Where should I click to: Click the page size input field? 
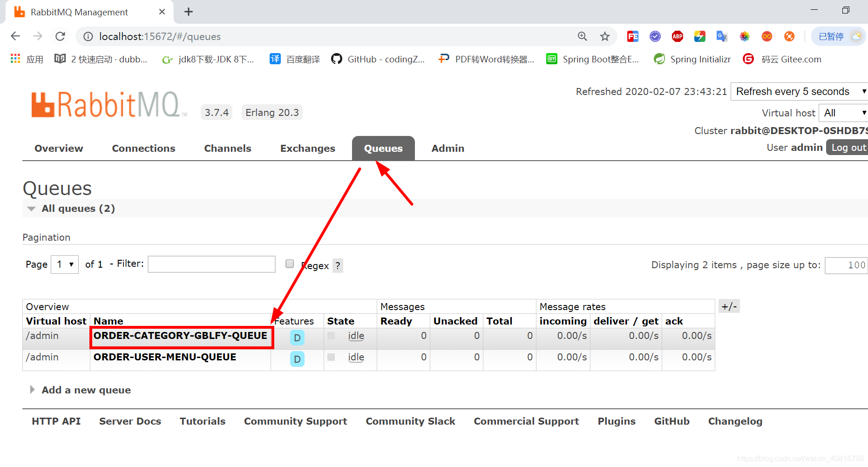pos(846,265)
